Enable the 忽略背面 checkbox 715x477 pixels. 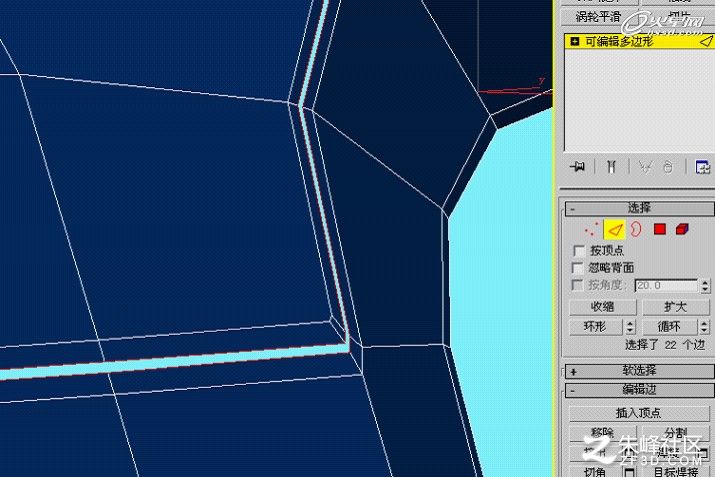pyautogui.click(x=578, y=267)
